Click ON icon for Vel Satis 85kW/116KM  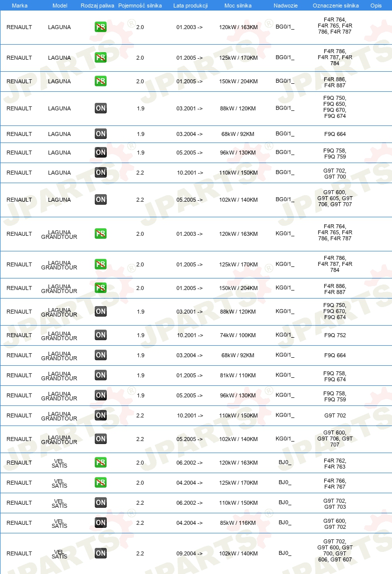[101, 522]
